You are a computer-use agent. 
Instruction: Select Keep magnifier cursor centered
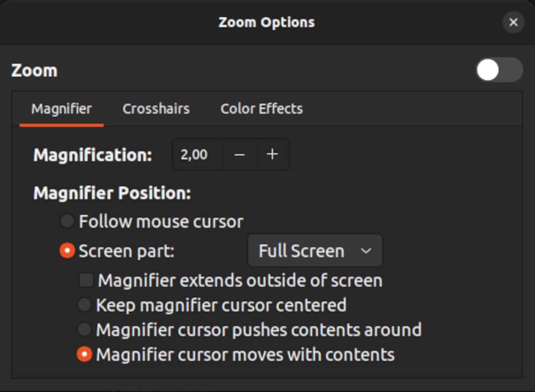coord(84,305)
